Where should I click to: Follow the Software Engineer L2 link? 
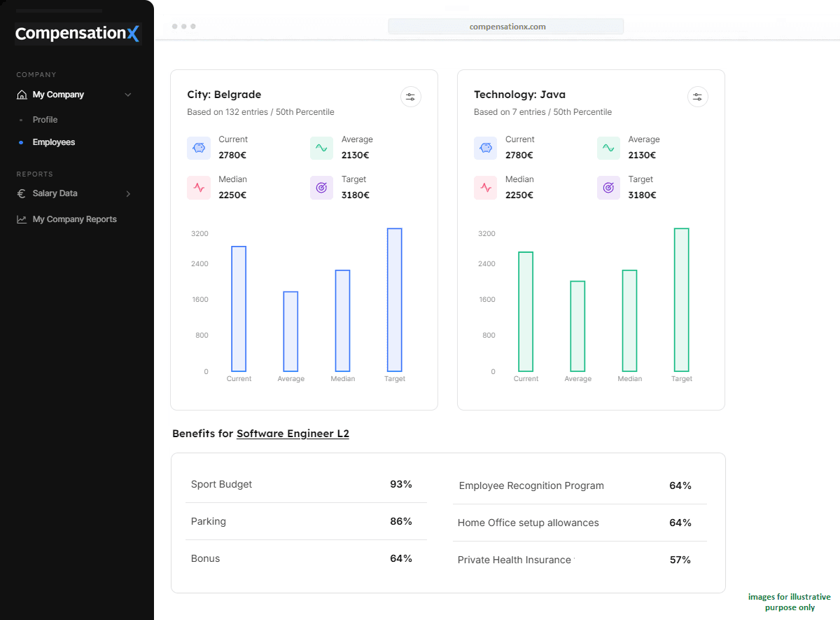point(293,434)
